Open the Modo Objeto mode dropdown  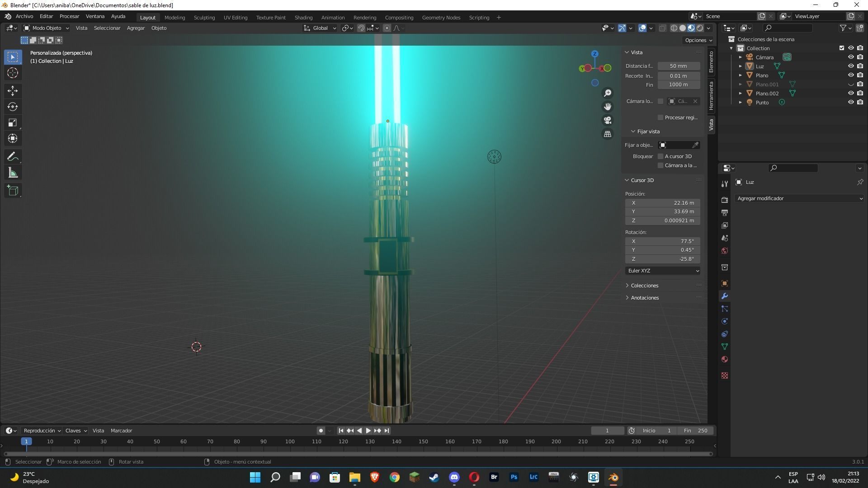tap(46, 28)
